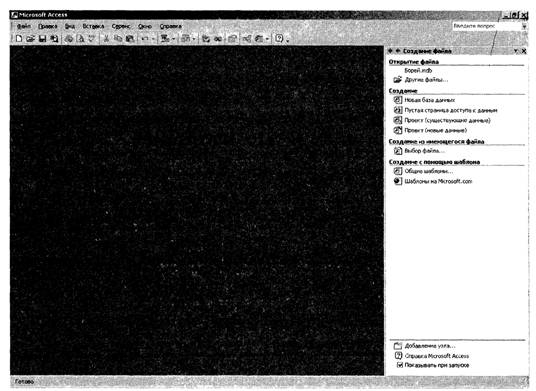The width and height of the screenshot is (536, 391).
Task: Open the Файл menu
Action: point(24,26)
